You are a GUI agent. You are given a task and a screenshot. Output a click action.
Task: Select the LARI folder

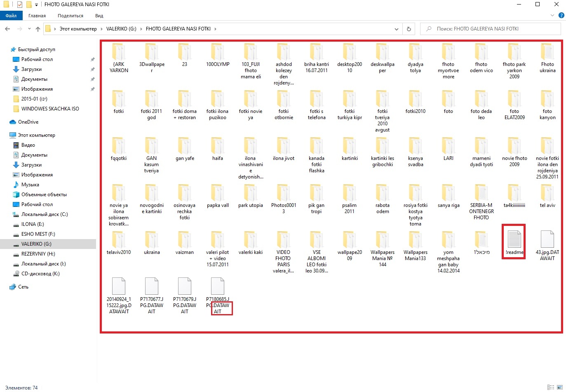(x=449, y=149)
